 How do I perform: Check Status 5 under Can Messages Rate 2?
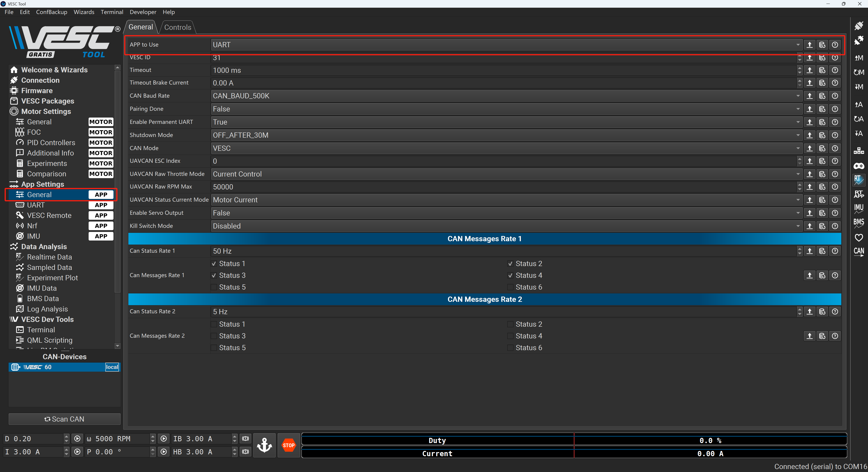click(214, 348)
